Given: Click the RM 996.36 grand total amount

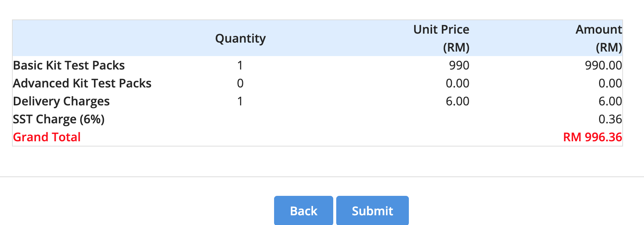Looking at the screenshot, I should click(592, 137).
